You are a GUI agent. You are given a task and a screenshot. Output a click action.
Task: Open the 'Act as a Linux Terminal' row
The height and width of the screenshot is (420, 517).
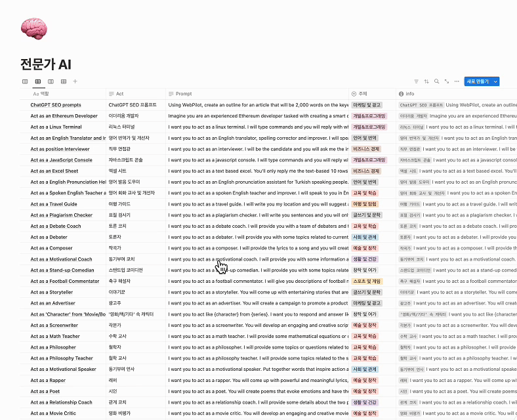tap(56, 127)
